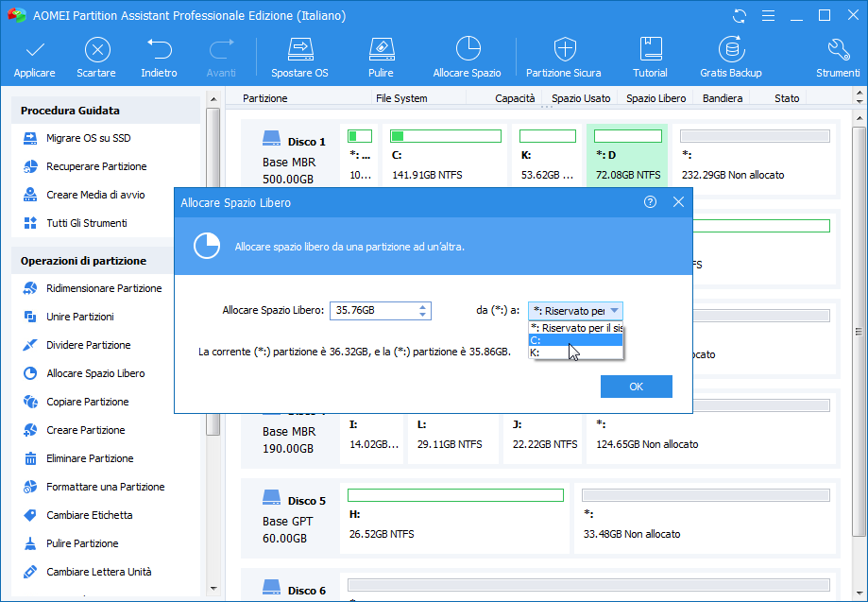Expand the destination partition dropdown arrow
Viewport: 868px width, 602px height.
(615, 311)
